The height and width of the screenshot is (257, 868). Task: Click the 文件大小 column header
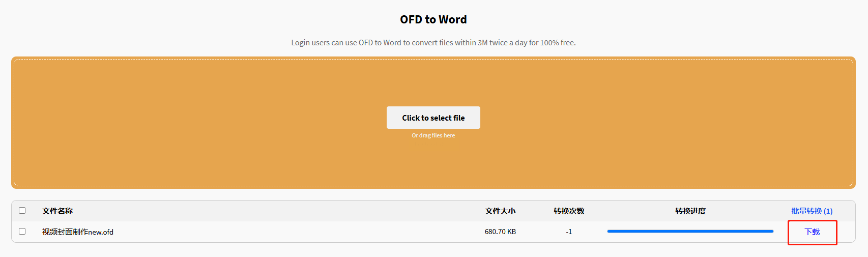tap(500, 211)
